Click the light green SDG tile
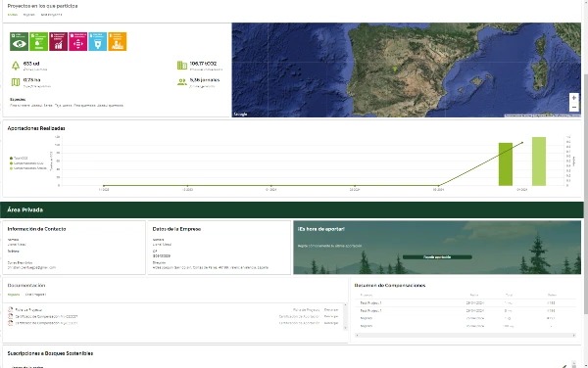This screenshot has height=368, width=588. 38,41
